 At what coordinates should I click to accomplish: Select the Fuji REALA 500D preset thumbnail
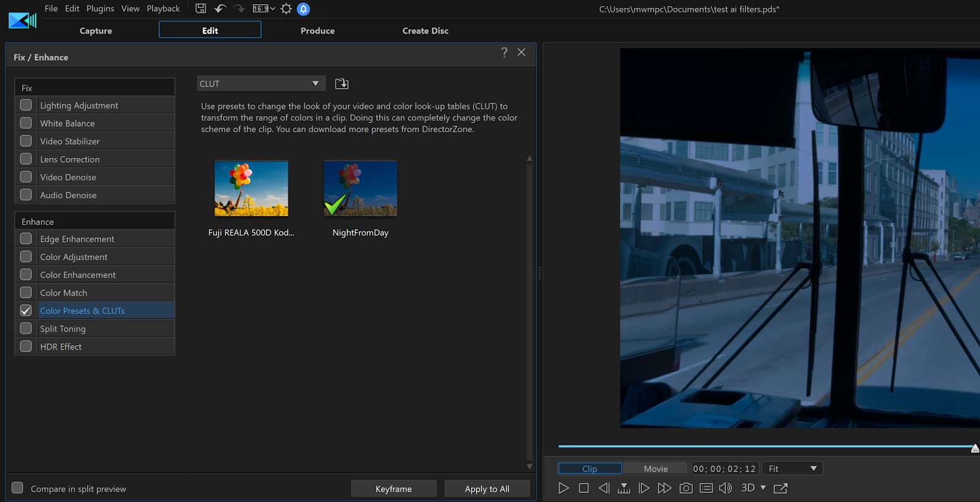click(251, 189)
